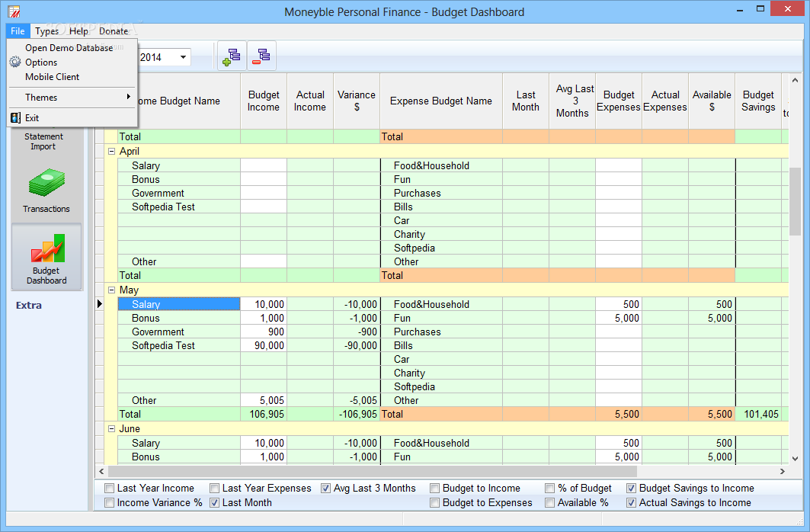Click the scroll right arrow of grid
The height and width of the screenshot is (532, 810).
click(x=782, y=471)
